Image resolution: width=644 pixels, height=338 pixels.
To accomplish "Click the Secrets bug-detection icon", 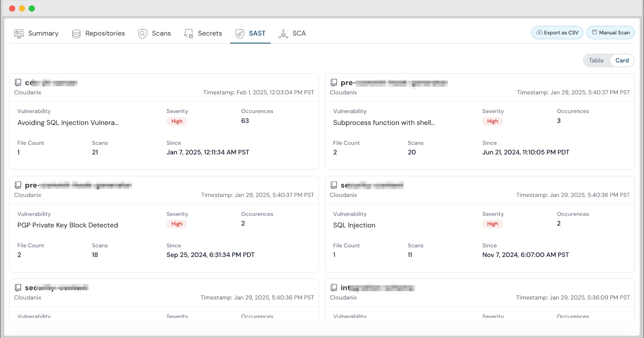I will click(x=188, y=33).
